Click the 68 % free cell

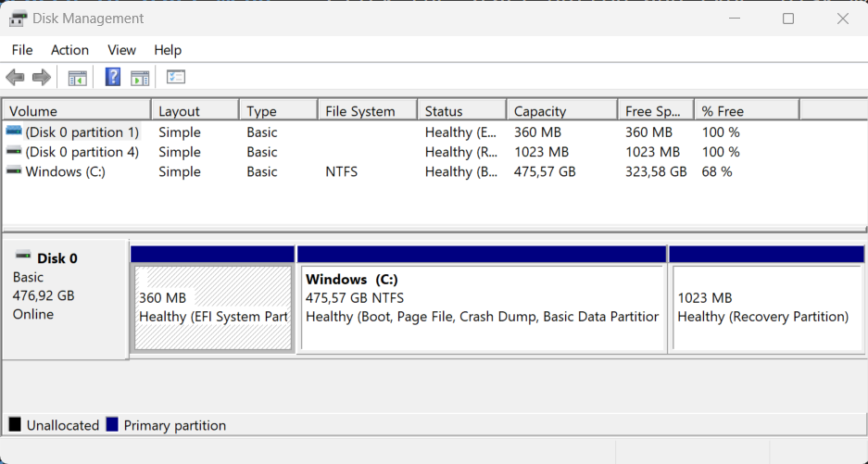tap(717, 171)
